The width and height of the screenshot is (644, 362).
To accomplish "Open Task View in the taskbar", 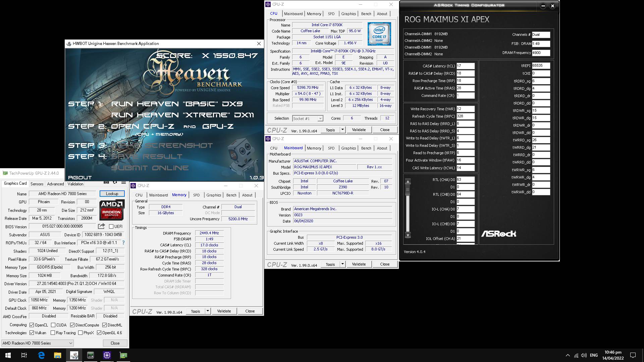I will (24, 355).
